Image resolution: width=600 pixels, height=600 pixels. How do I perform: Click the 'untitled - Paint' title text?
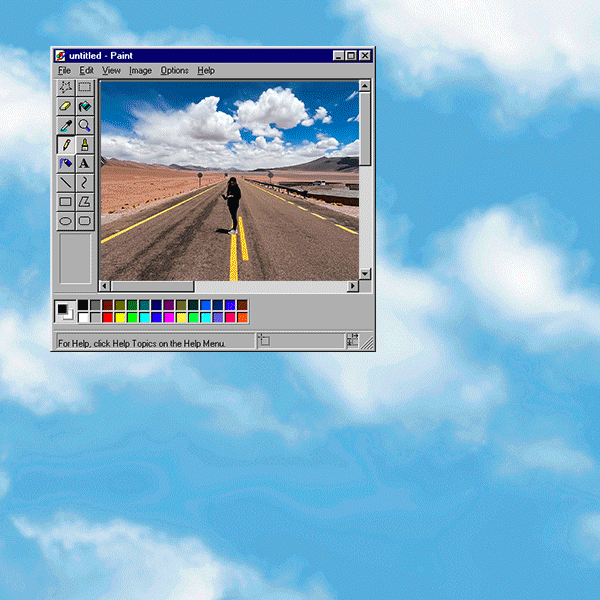tap(101, 56)
